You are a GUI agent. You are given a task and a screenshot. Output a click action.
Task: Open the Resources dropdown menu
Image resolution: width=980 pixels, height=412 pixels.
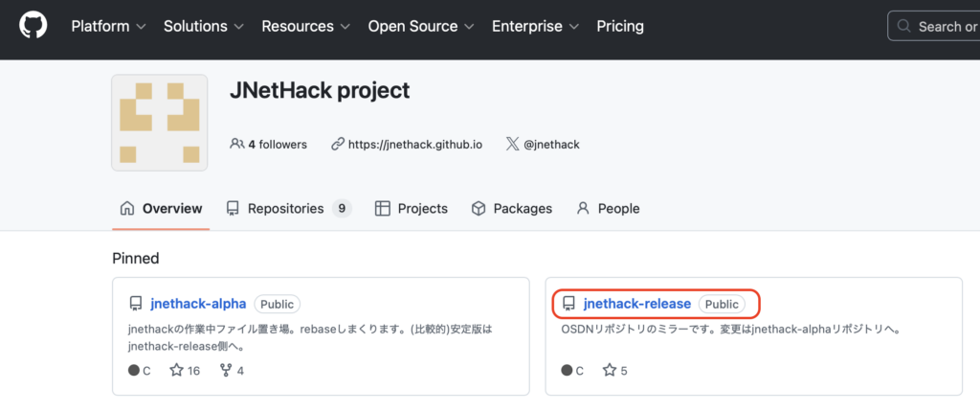(306, 26)
